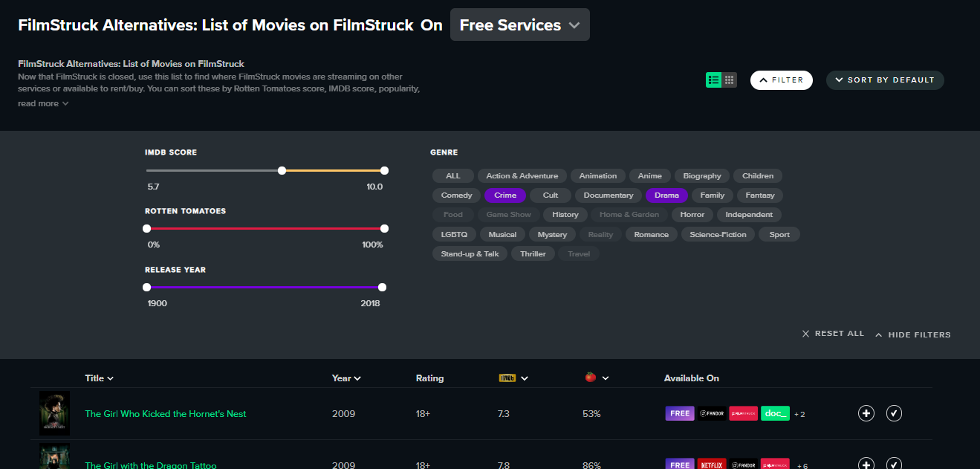Open Free Services dropdown

pos(520,25)
